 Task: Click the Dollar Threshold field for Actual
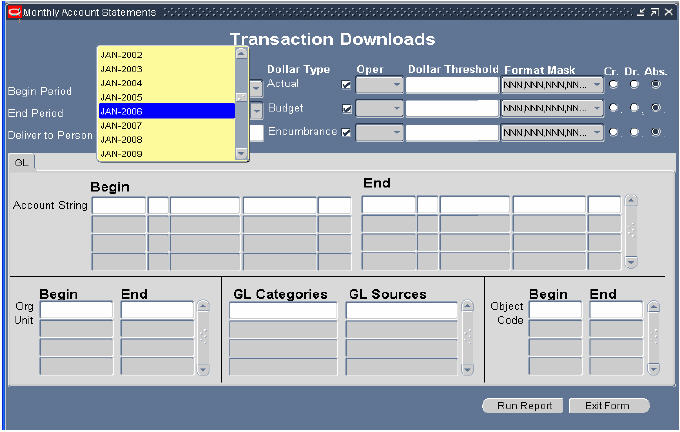coord(451,84)
